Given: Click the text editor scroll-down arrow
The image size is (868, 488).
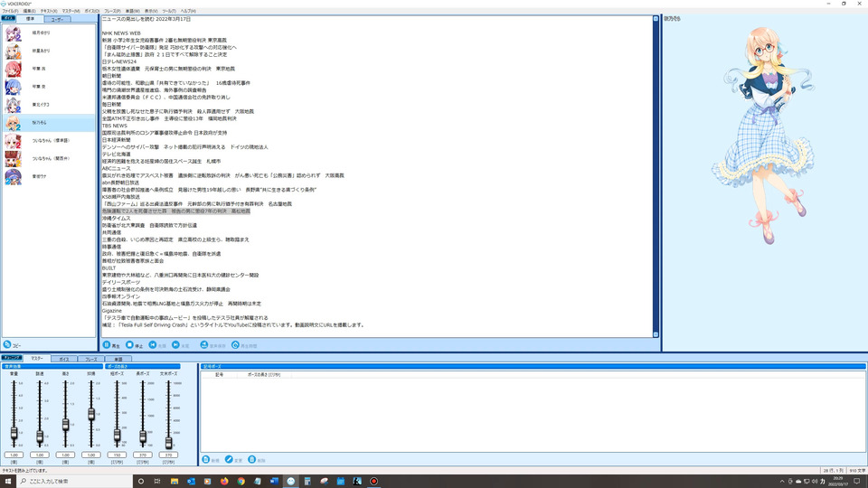Looking at the screenshot, I should click(656, 334).
